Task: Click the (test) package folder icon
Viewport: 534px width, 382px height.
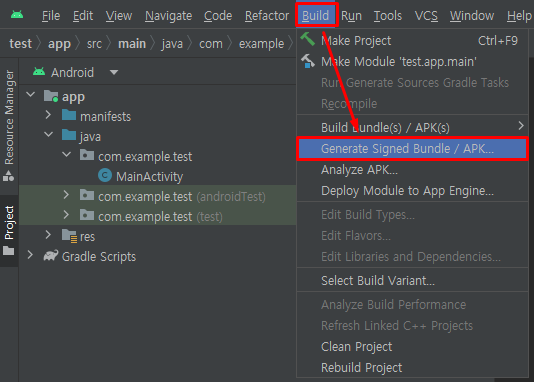Action: coord(87,215)
